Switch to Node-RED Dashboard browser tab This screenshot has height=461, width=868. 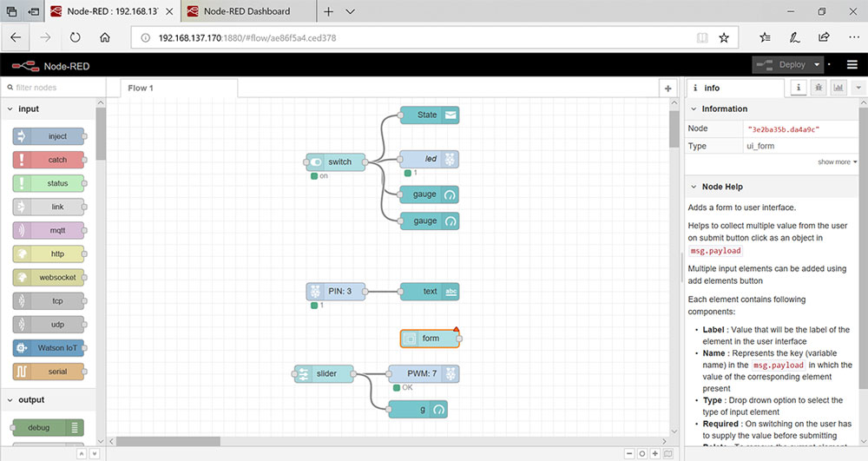click(247, 11)
